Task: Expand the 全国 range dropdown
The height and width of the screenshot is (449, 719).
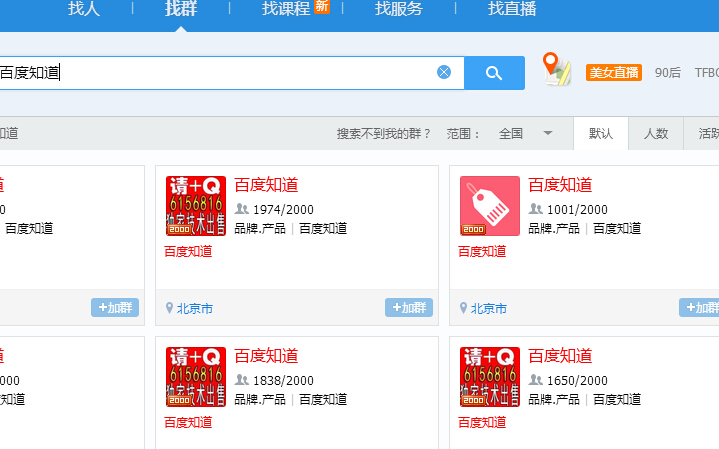Action: coord(527,134)
